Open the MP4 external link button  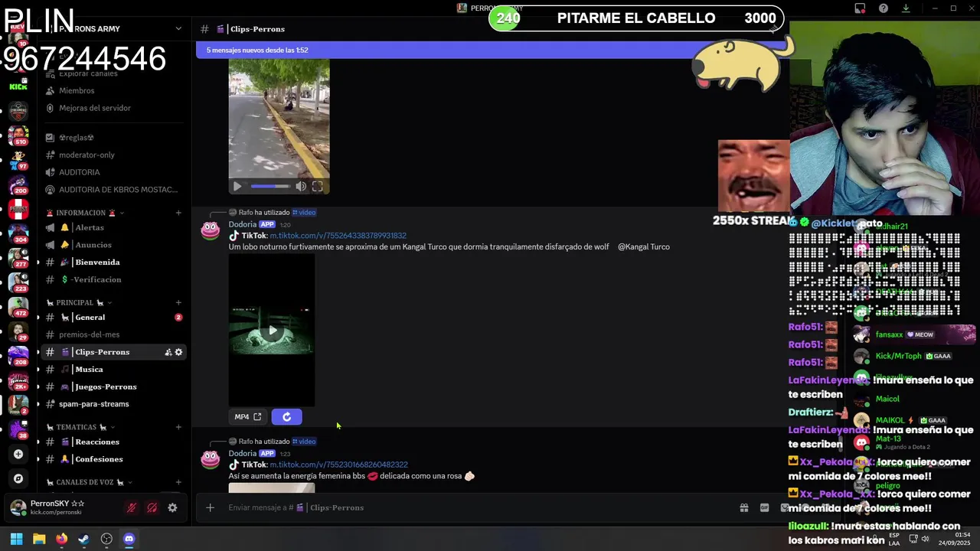click(248, 416)
